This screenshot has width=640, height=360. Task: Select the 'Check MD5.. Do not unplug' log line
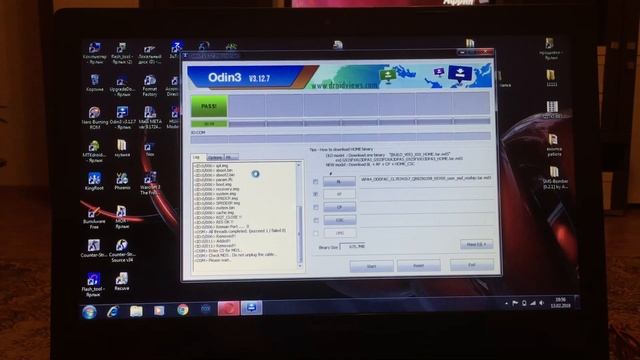point(236,255)
